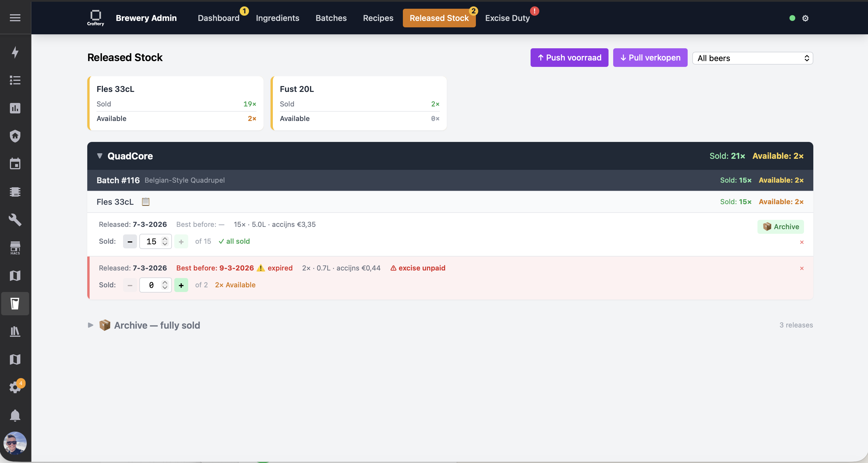Decrease sold count with minus on the 15× release
The image size is (868, 463).
pyautogui.click(x=130, y=242)
